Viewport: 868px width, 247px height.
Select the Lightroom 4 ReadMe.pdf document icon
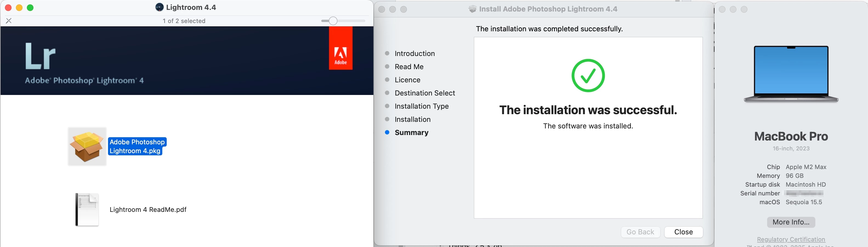pyautogui.click(x=87, y=210)
